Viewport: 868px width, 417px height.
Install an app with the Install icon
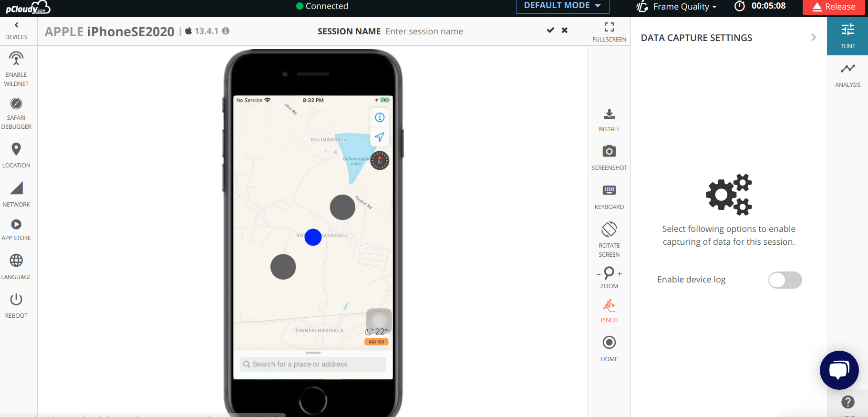coord(609,120)
